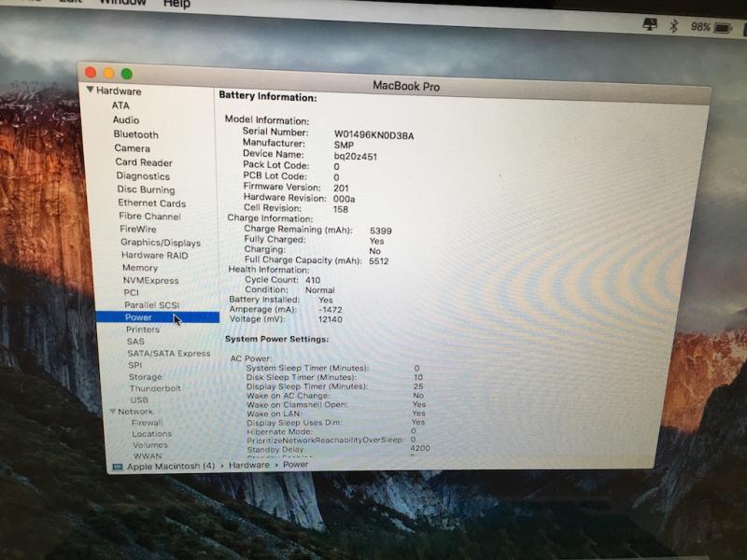
Task: Select Ethernet Cards in the sidebar
Action: pyautogui.click(x=152, y=203)
